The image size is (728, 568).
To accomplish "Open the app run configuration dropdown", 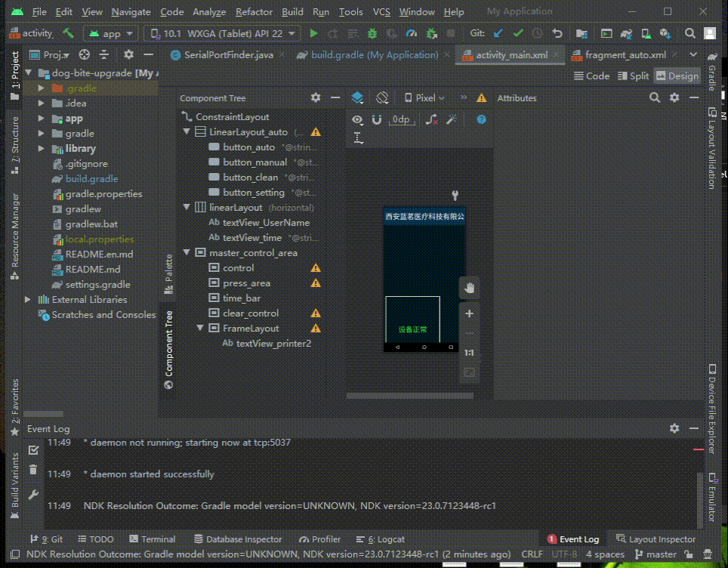I will pyautogui.click(x=111, y=34).
